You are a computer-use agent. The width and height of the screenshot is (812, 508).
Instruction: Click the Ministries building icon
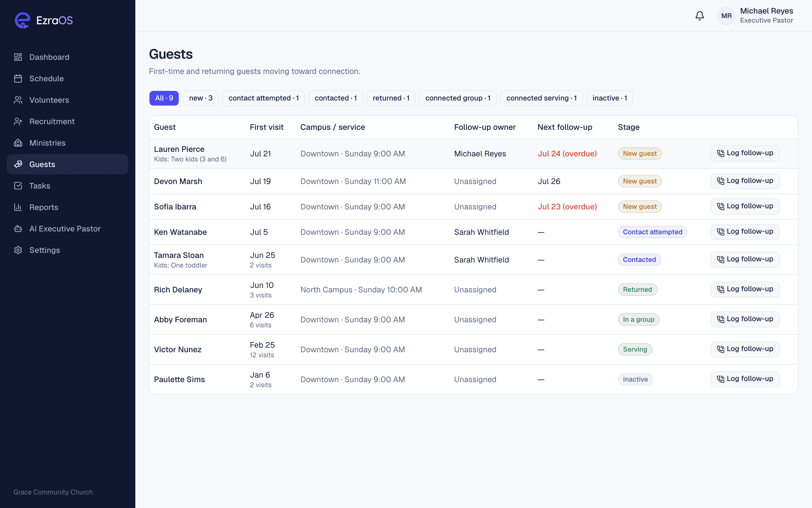[x=18, y=143]
